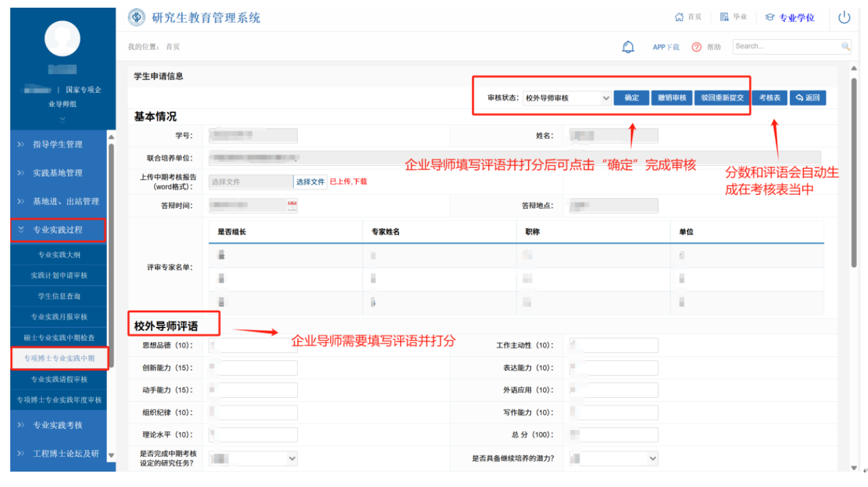Collapse the 专业实践过程 sidebar section
The height and width of the screenshot is (487, 868).
pos(58,229)
